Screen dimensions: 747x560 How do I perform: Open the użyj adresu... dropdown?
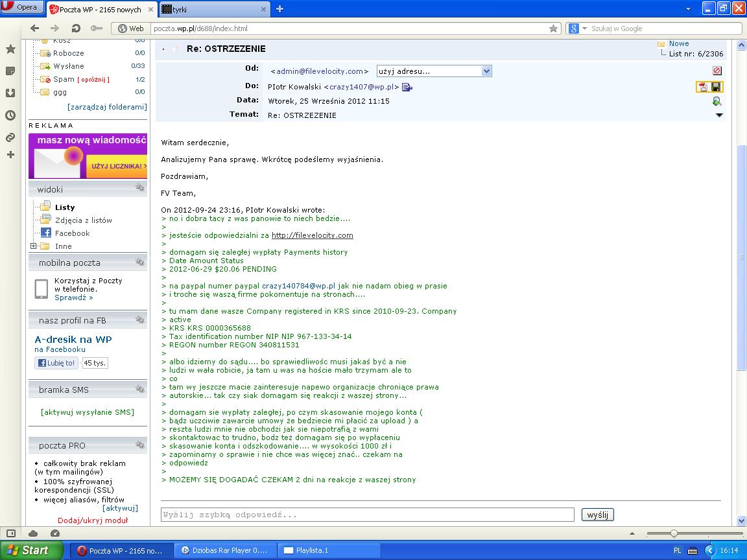434,71
